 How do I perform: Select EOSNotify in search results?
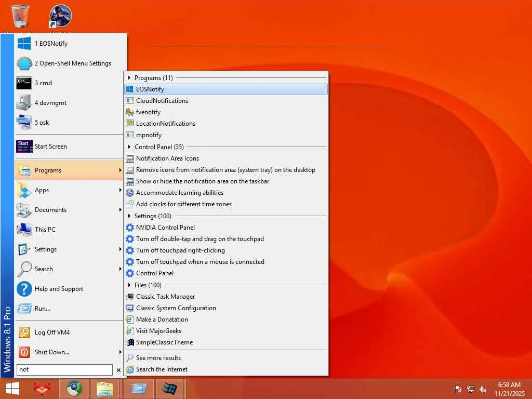(x=227, y=89)
